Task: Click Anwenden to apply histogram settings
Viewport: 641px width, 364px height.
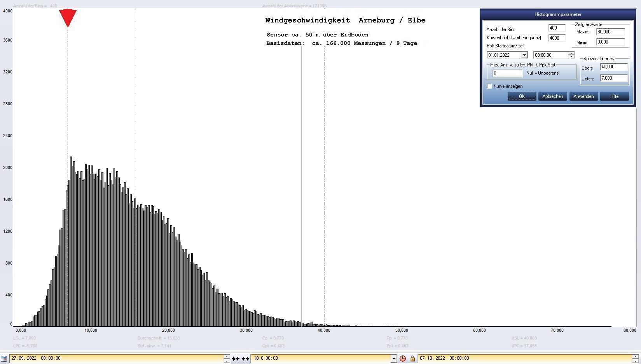Action: coord(583,96)
